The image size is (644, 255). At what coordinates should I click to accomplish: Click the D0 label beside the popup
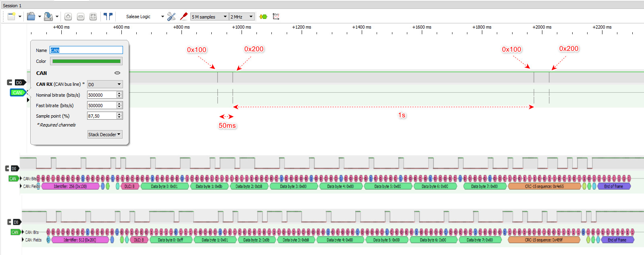pyautogui.click(x=20, y=82)
